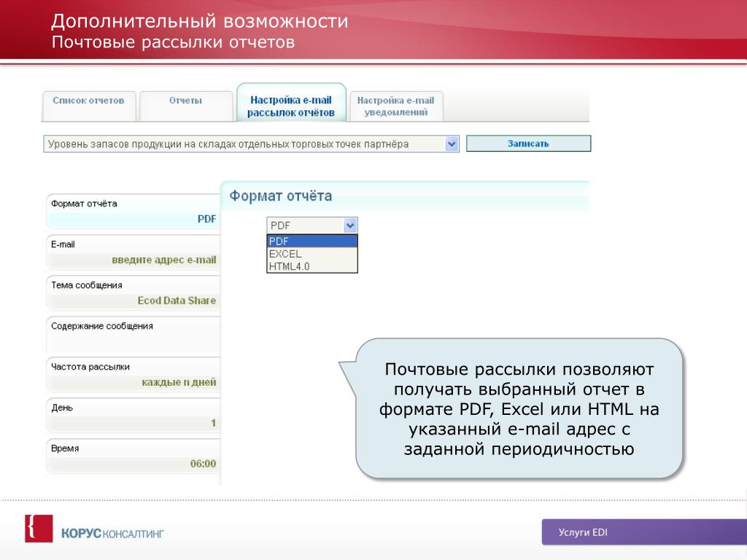Choose PDF in the format list
The width and height of the screenshot is (747, 560).
tap(312, 241)
